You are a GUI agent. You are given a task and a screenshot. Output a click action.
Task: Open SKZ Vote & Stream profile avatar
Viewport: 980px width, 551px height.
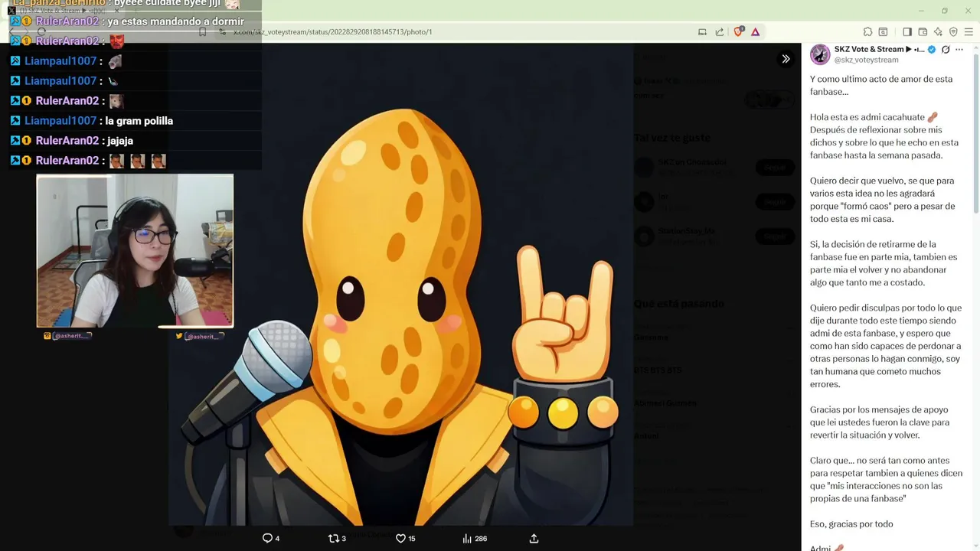820,54
